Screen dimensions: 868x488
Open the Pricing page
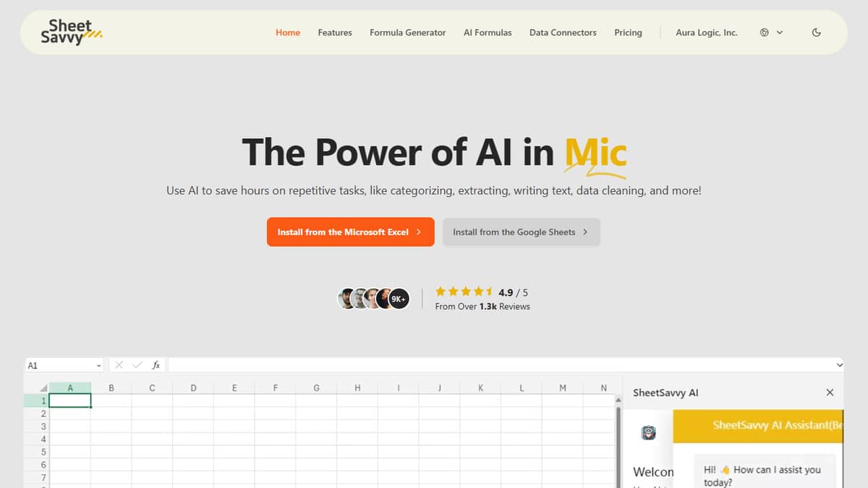[x=628, y=33]
